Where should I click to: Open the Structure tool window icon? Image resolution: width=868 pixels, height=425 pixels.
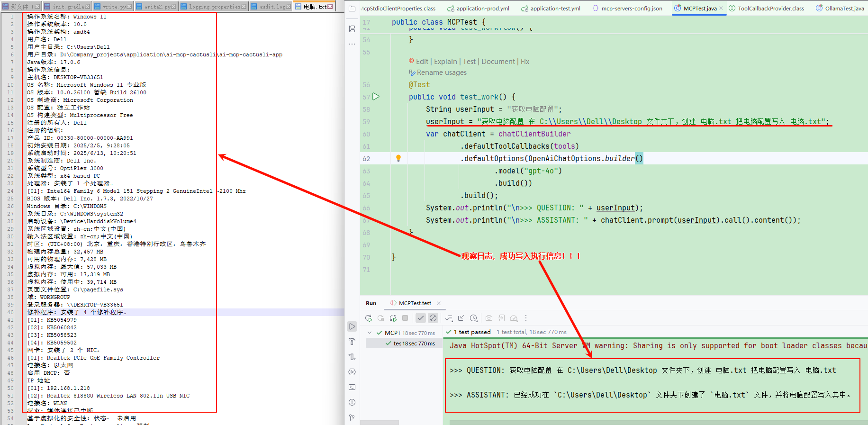click(x=352, y=29)
